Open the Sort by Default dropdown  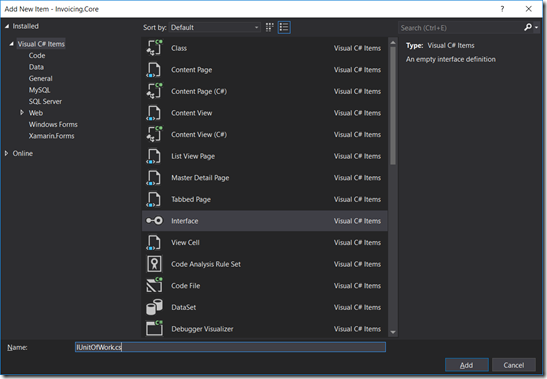[215, 27]
